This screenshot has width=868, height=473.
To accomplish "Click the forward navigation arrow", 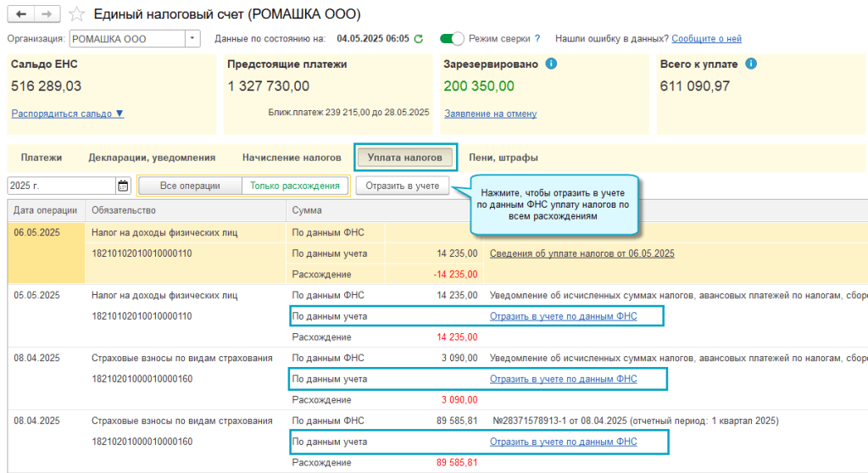I will 48,14.
